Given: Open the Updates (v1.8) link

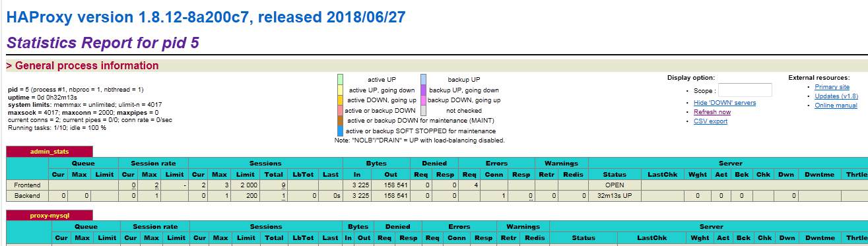Looking at the screenshot, I should pyautogui.click(x=836, y=96).
